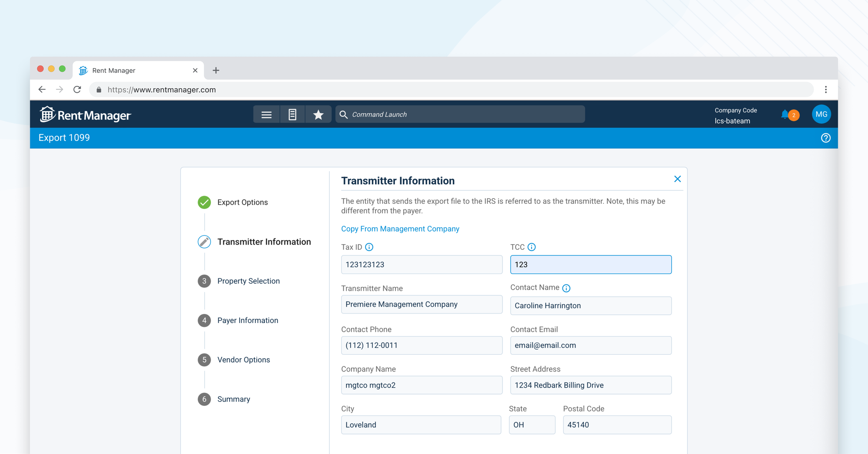Open the Export 1099 help icon
Viewport: 868px width, 454px height.
(x=825, y=138)
